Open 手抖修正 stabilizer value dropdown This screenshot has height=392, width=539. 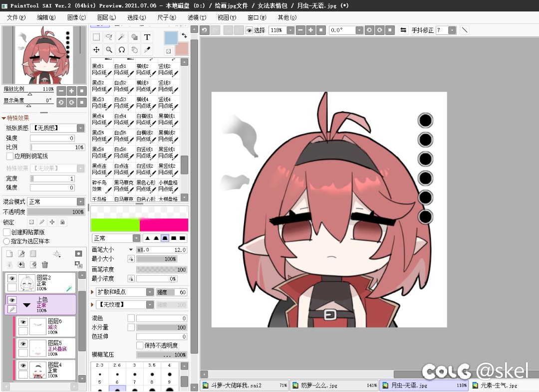pos(452,30)
